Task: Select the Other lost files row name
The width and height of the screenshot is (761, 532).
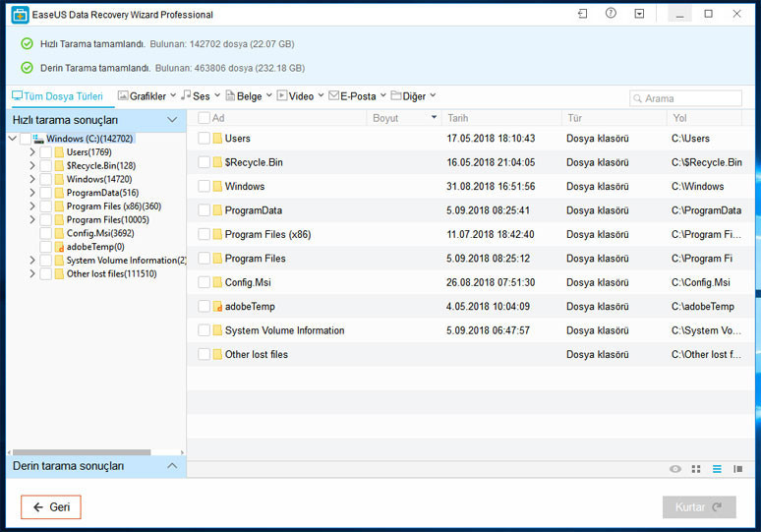Action: [257, 355]
